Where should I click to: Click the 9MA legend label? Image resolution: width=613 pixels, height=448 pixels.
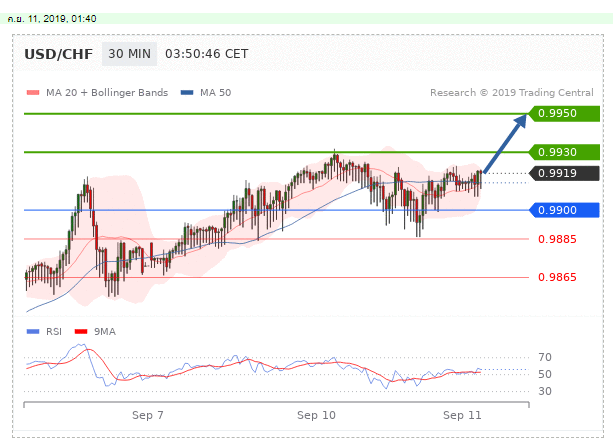pyautogui.click(x=105, y=332)
